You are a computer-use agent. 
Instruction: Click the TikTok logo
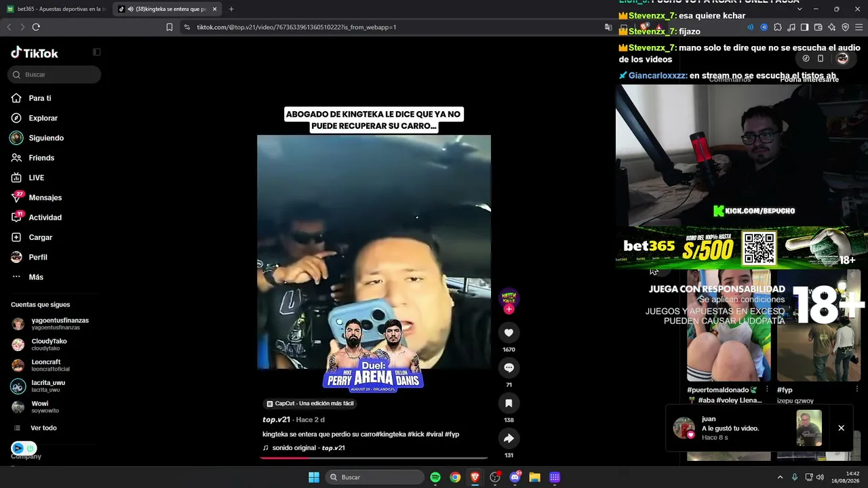[35, 53]
